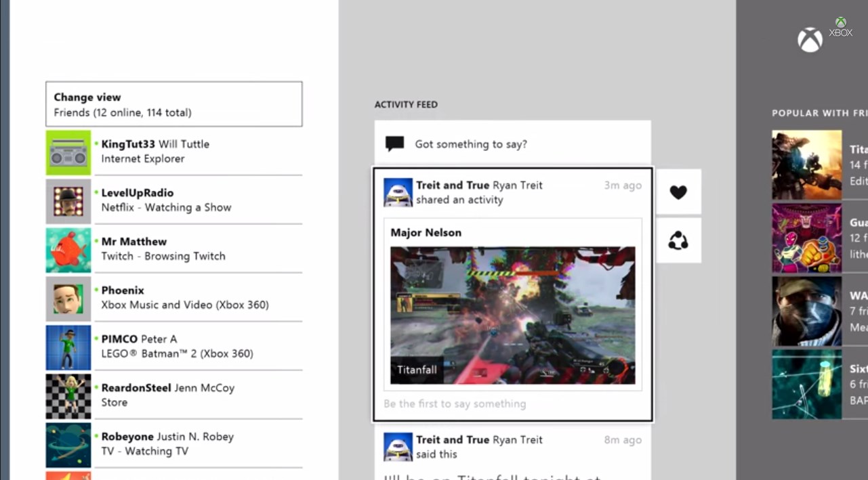Select Phoenix Xbox Music friend entry
This screenshot has width=868, height=480.
[174, 299]
